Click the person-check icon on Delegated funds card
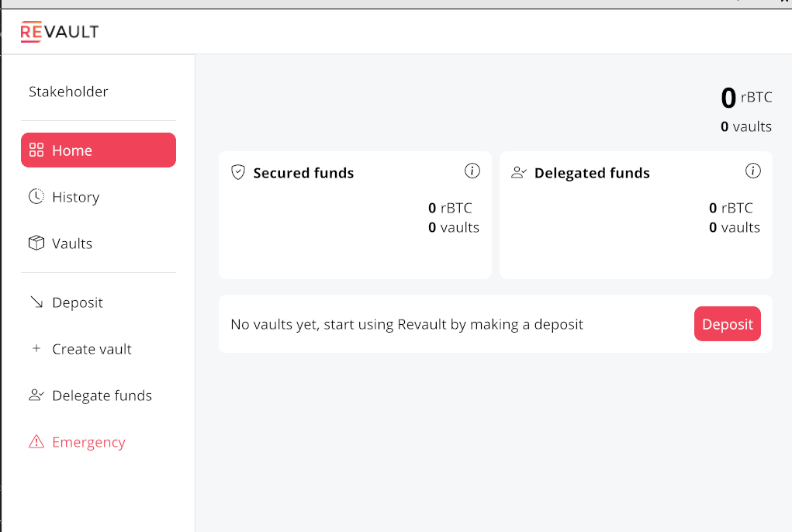 click(518, 172)
